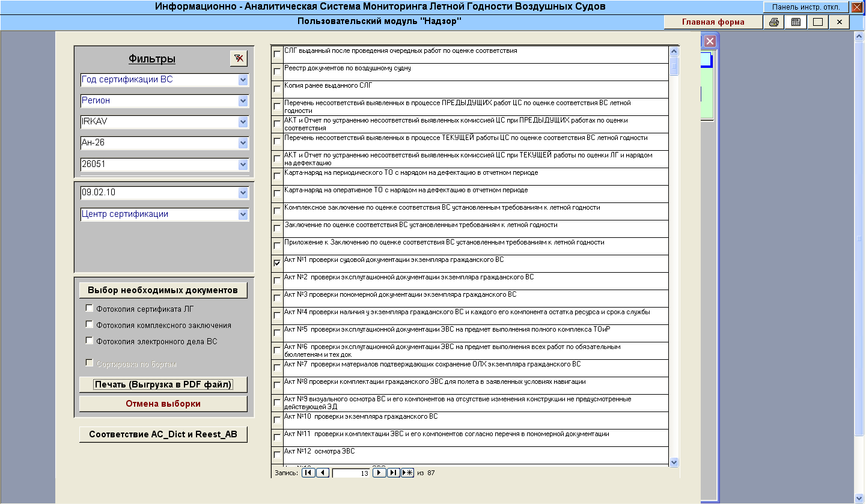Click the small × button beside rectangle icon
866x504 pixels.
[839, 22]
